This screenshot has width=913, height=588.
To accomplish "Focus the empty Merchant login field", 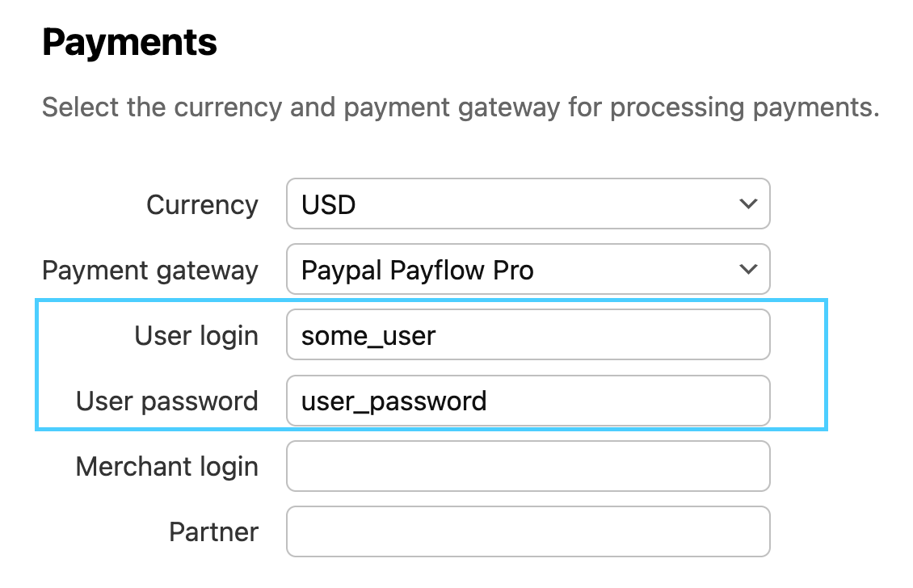I will pos(528,466).
